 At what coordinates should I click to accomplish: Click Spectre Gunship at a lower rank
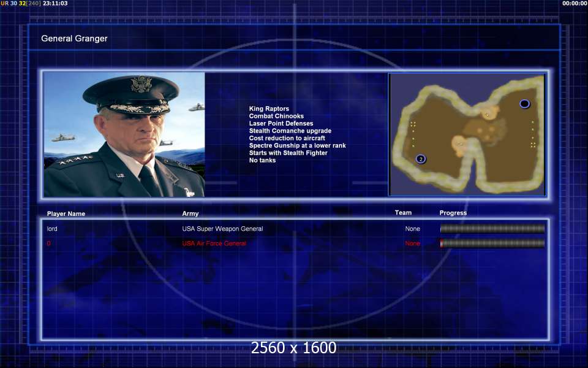pyautogui.click(x=298, y=145)
